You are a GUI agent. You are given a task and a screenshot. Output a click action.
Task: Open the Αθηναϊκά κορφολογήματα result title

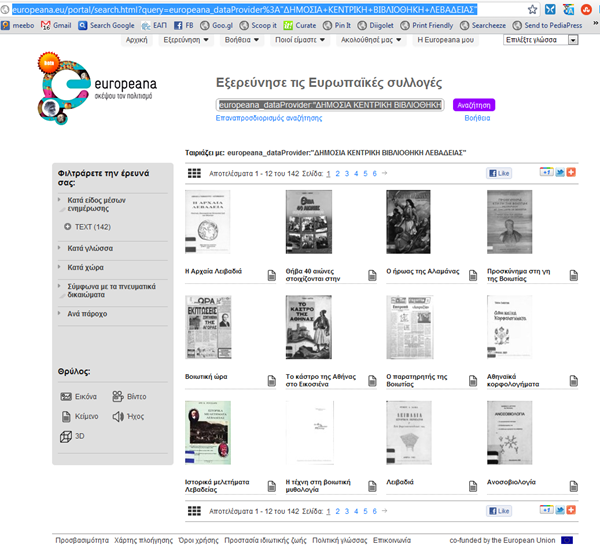[513, 380]
